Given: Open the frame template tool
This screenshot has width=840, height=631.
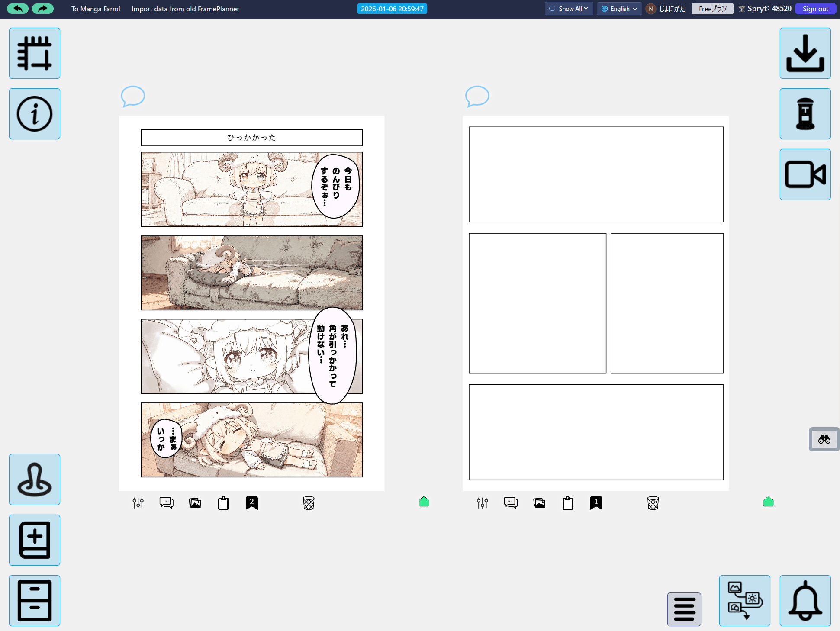Looking at the screenshot, I should click(34, 53).
